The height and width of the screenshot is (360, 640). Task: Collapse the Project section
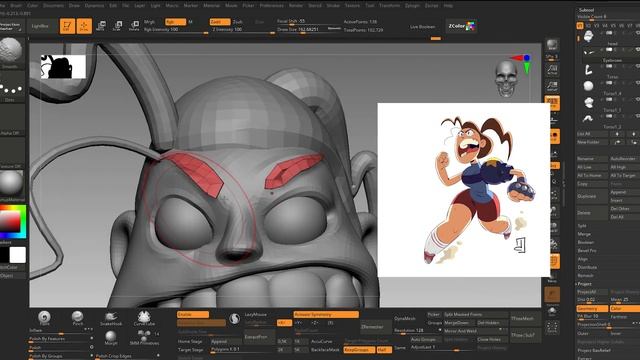[584, 284]
